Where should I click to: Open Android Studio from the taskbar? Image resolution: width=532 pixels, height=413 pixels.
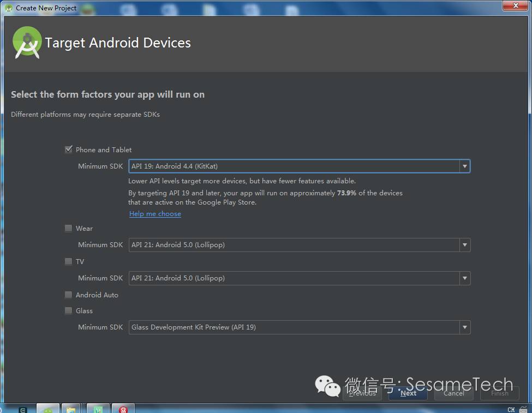pos(48,409)
